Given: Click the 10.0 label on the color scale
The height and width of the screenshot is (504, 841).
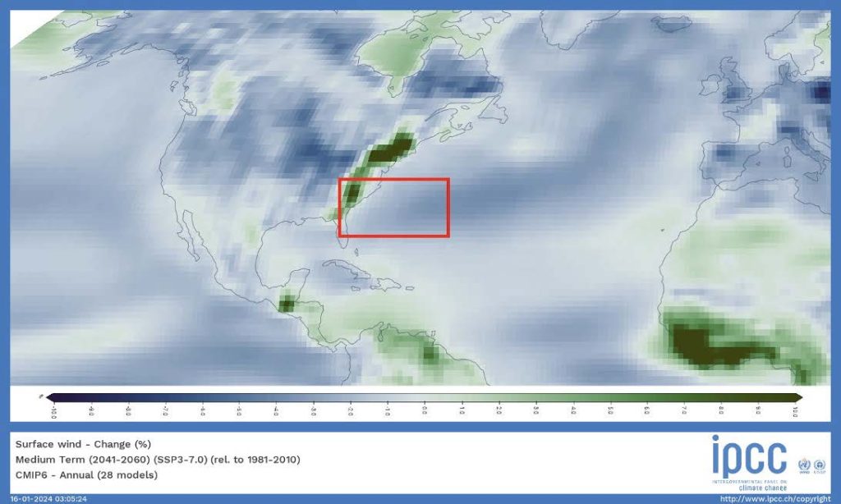Looking at the screenshot, I should coord(795,411).
